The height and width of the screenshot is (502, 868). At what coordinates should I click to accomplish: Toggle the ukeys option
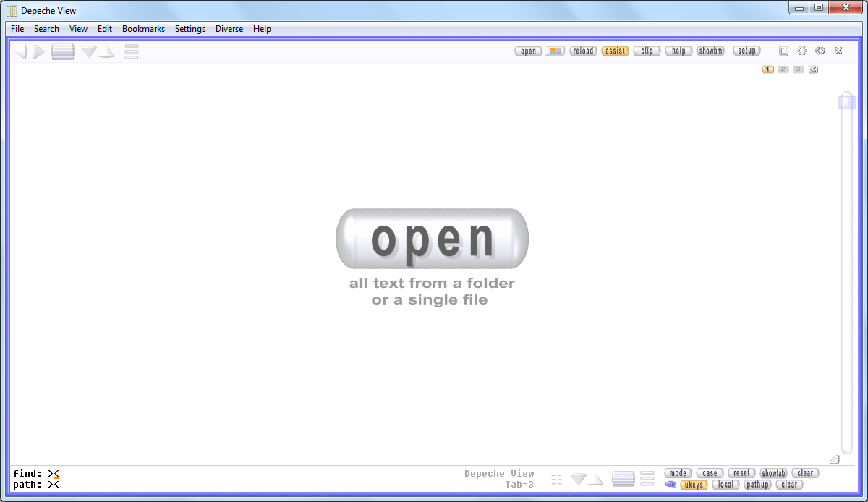pos(694,485)
